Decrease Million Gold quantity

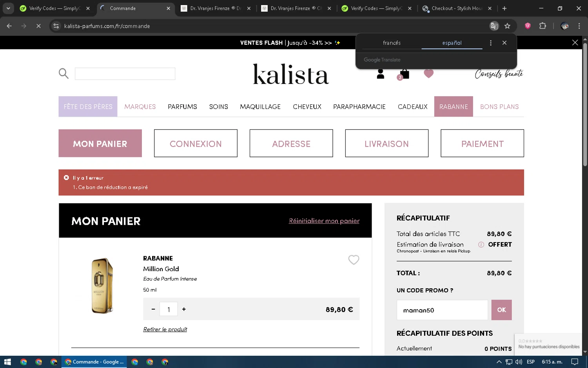pyautogui.click(x=153, y=309)
